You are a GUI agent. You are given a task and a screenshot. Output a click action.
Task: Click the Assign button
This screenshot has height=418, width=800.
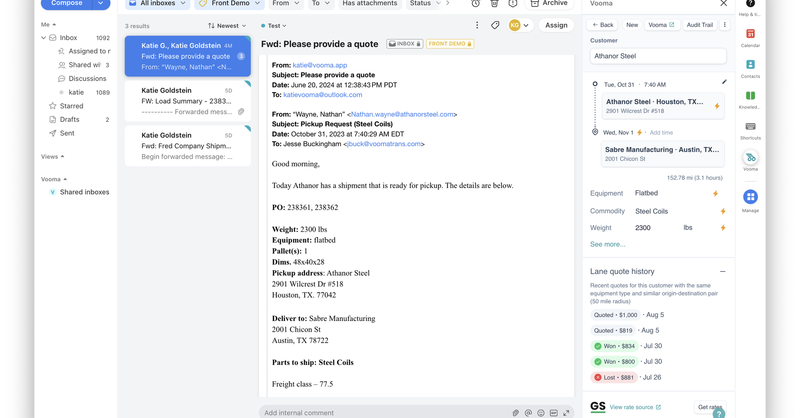(x=556, y=25)
